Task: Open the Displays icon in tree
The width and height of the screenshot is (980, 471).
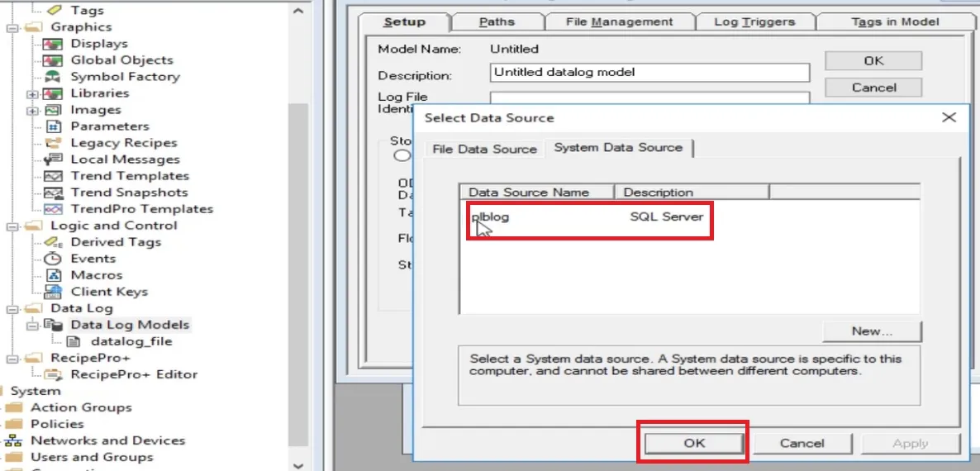Action: pos(54,44)
